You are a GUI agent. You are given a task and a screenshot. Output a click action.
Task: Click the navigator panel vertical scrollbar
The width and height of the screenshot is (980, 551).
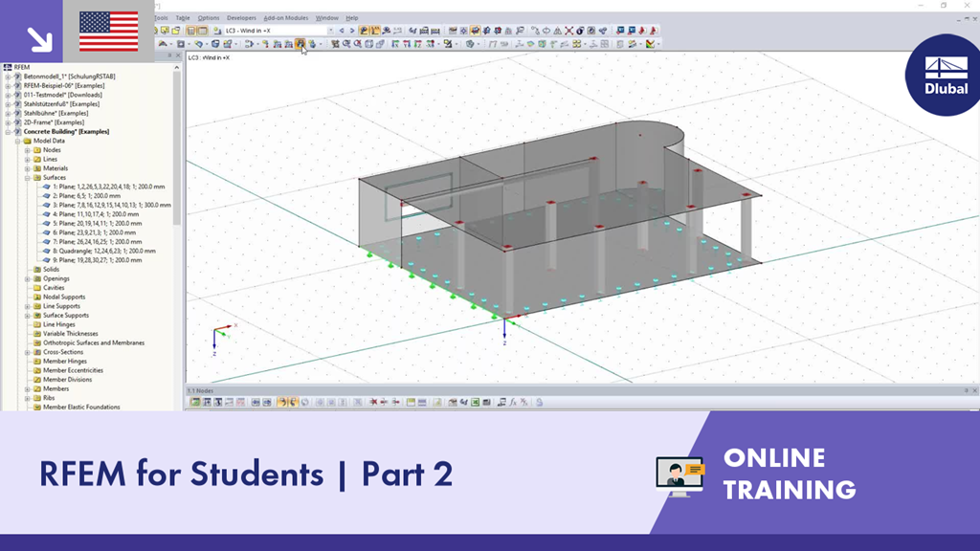point(177,150)
